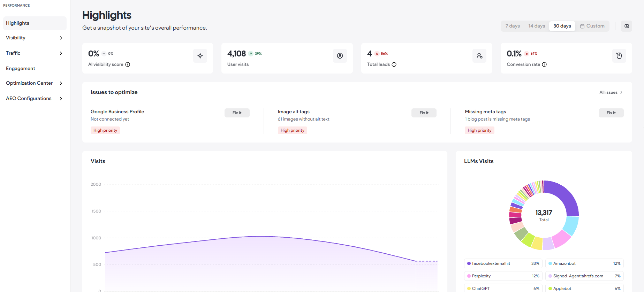Click the '61 images without alt text' description
Viewport: 644px width, 292px height.
[303, 119]
